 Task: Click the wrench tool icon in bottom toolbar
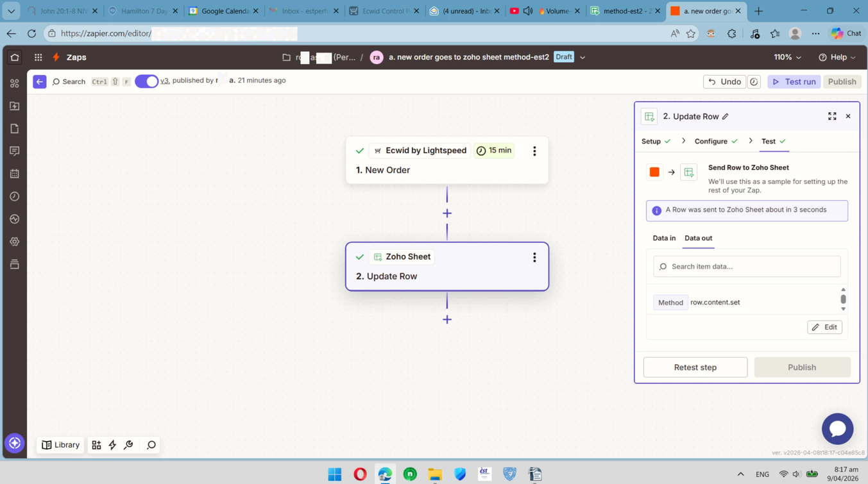pos(128,445)
